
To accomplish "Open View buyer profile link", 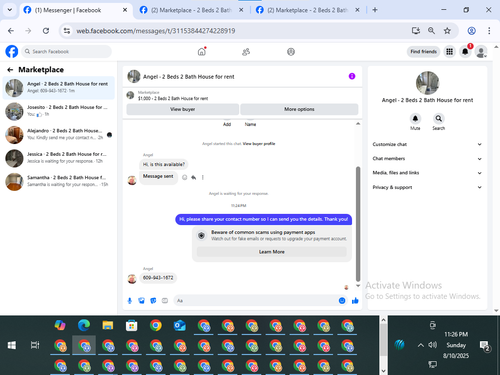I will [259, 144].
